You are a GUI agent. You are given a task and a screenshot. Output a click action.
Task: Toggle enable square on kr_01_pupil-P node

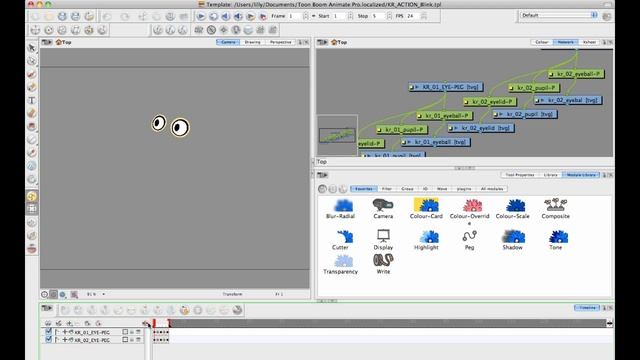[x=379, y=130]
